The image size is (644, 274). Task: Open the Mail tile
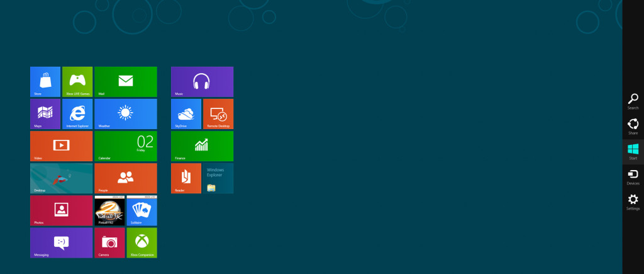(x=126, y=82)
